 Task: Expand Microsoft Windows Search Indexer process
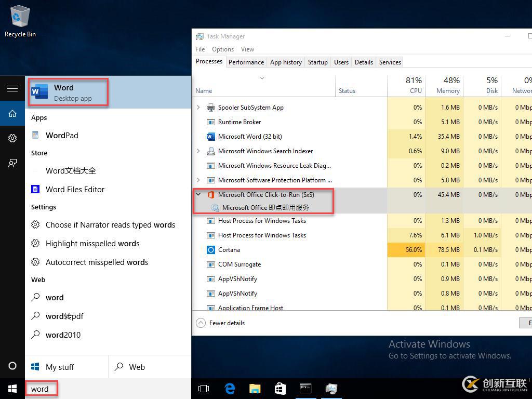point(198,151)
